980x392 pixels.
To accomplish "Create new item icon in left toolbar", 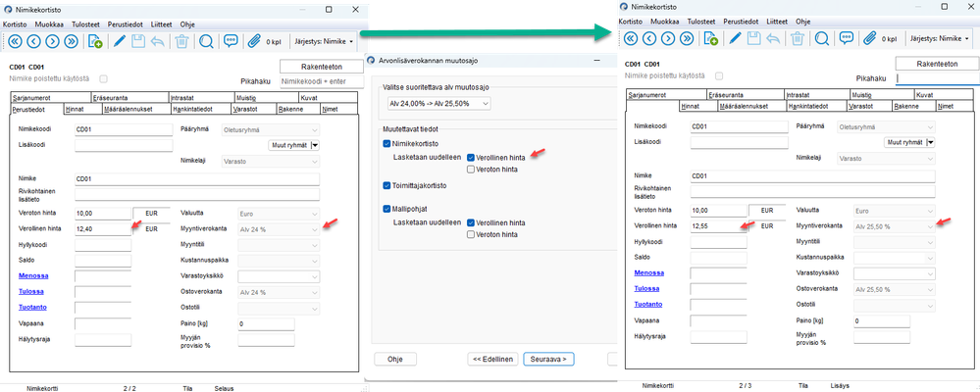I will [x=95, y=41].
